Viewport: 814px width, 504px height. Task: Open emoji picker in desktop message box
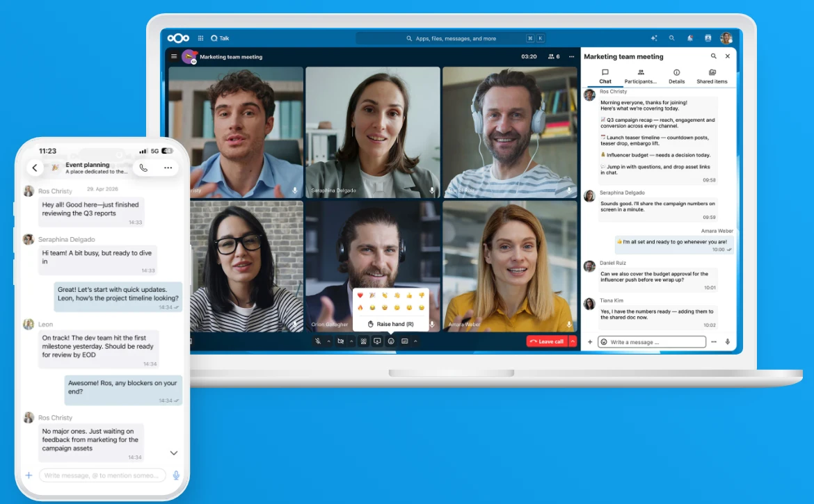coord(604,342)
